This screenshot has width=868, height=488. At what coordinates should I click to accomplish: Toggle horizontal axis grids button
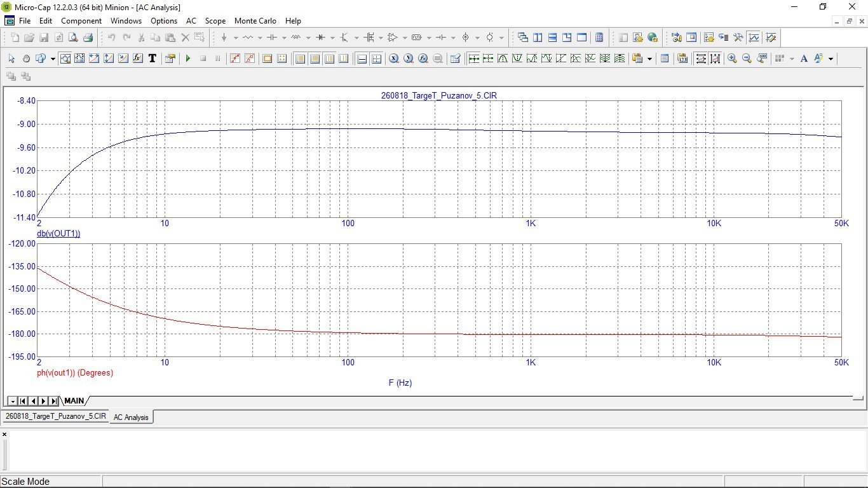tap(300, 58)
